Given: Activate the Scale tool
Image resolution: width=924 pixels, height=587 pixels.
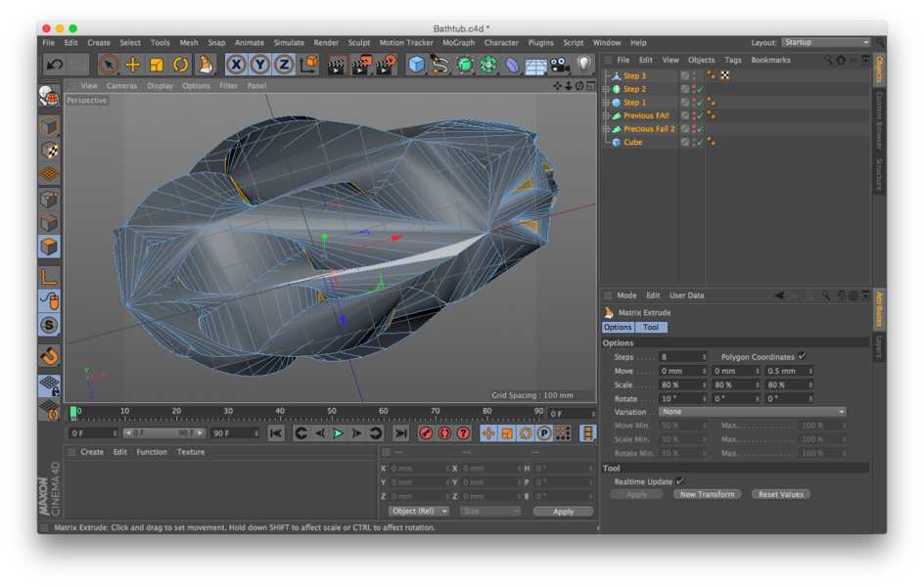Looking at the screenshot, I should (x=157, y=65).
